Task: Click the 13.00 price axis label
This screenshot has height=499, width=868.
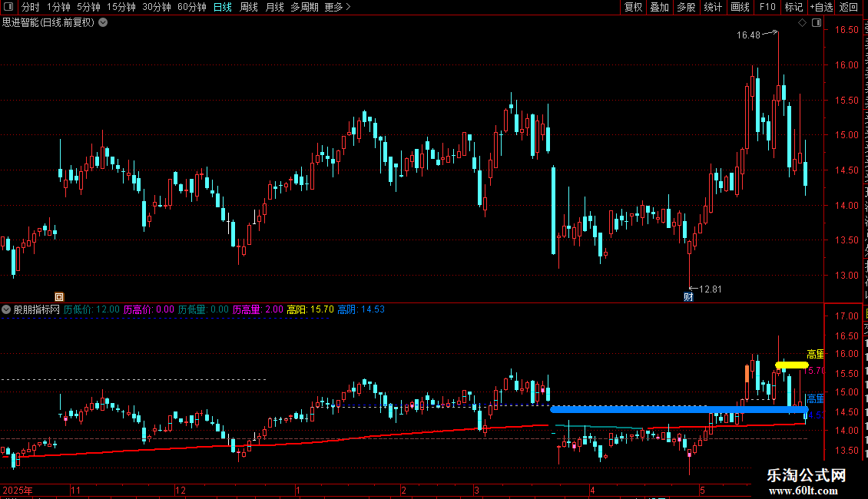Action: coord(847,276)
